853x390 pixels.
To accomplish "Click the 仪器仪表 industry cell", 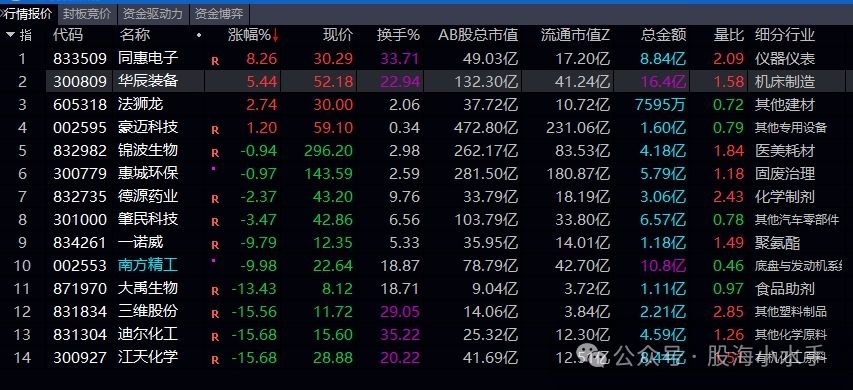I will point(785,58).
